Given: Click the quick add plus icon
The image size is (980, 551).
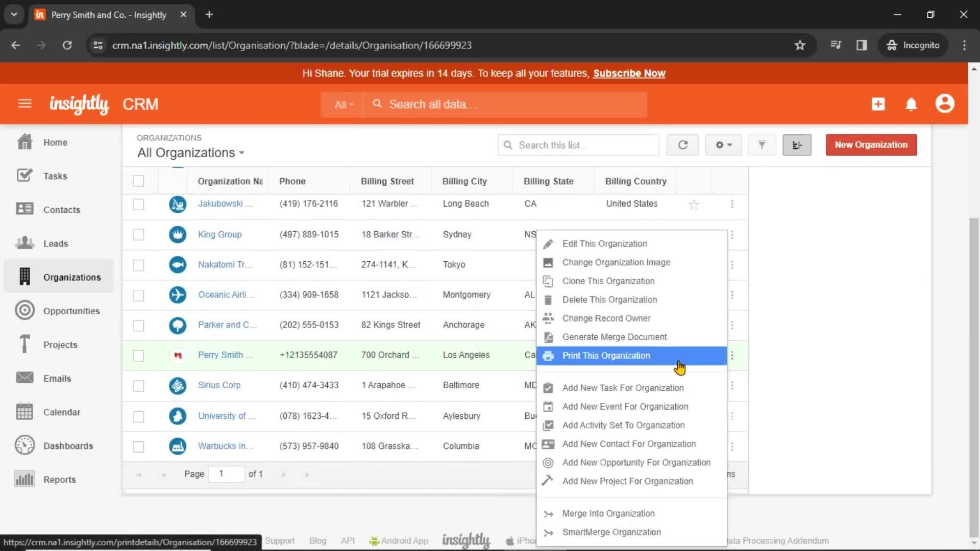Looking at the screenshot, I should [878, 104].
